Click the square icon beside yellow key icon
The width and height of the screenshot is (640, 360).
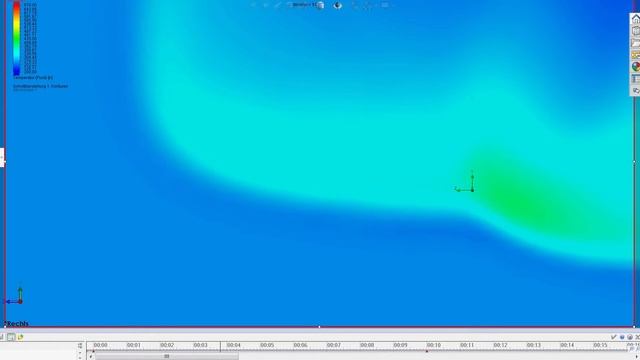[x=11, y=337]
